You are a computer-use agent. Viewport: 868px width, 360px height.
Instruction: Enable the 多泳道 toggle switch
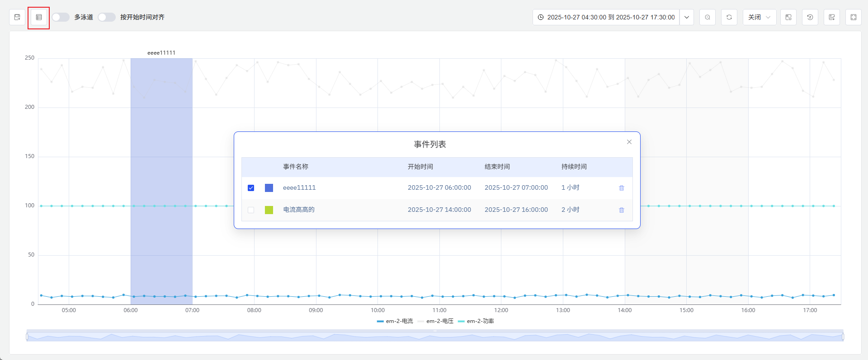pos(61,17)
